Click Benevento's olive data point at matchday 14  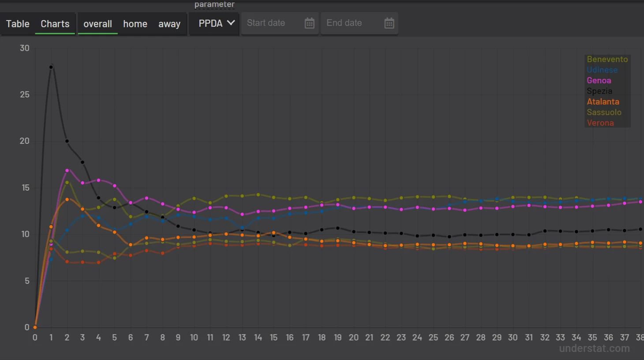point(258,195)
